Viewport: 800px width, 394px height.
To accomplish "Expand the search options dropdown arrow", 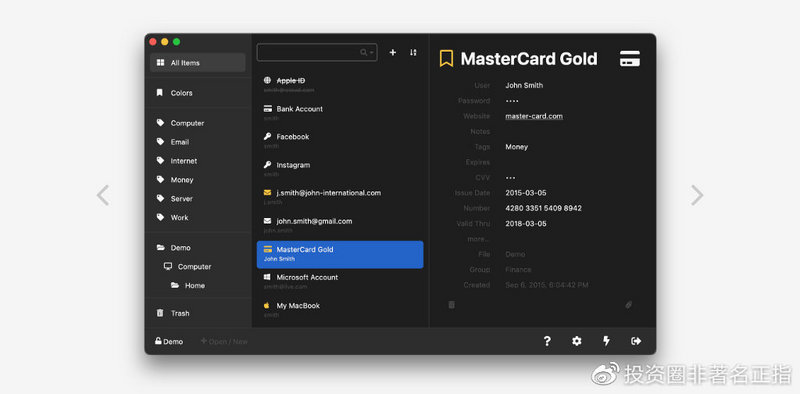I will coord(372,52).
